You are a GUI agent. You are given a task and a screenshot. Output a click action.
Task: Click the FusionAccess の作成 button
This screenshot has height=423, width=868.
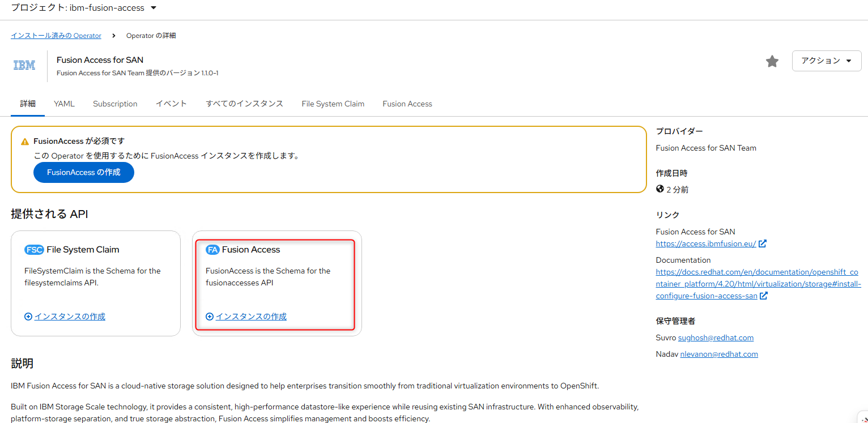click(x=84, y=172)
